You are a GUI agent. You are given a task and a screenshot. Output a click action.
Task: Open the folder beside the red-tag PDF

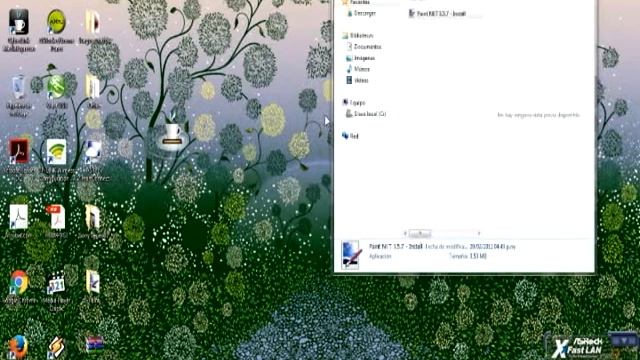pos(93,217)
